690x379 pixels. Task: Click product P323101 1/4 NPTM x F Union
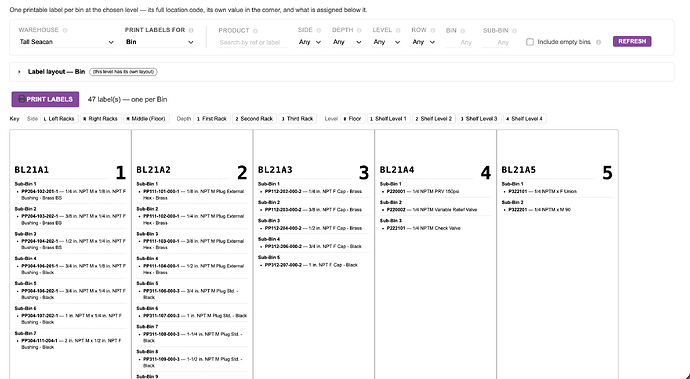point(543,191)
